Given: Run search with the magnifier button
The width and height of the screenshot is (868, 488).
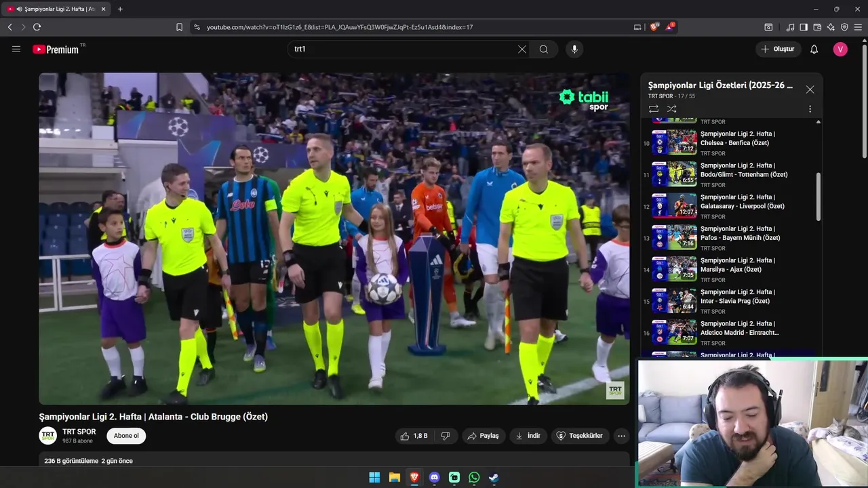Looking at the screenshot, I should 544,49.
